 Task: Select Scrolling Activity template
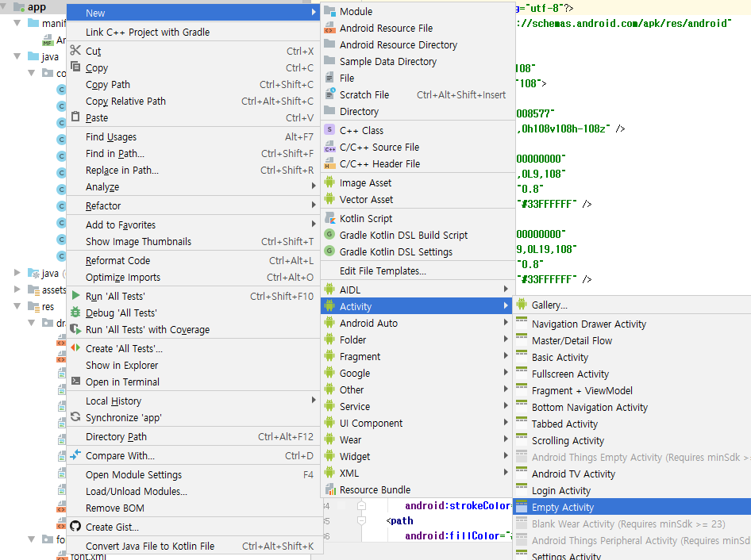tap(632, 441)
